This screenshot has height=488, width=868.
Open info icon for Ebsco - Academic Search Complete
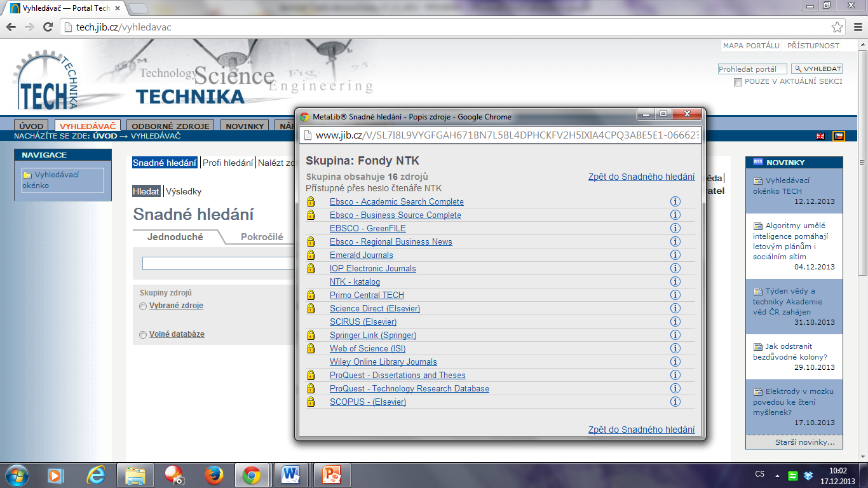[675, 201]
